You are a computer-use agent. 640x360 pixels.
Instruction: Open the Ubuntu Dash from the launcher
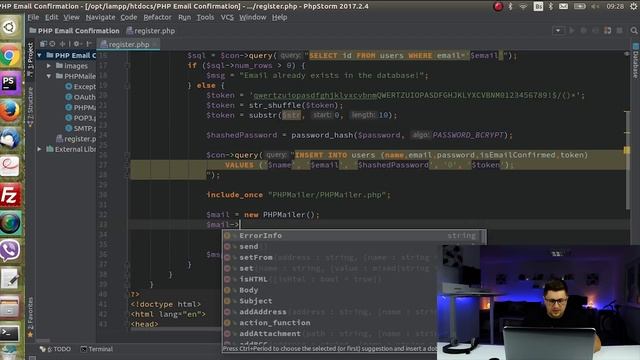point(10,27)
